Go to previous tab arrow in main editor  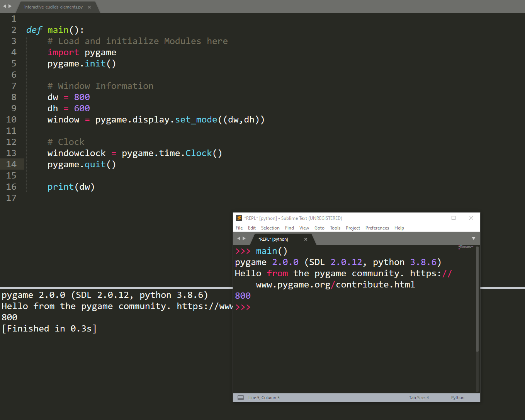(5, 6)
